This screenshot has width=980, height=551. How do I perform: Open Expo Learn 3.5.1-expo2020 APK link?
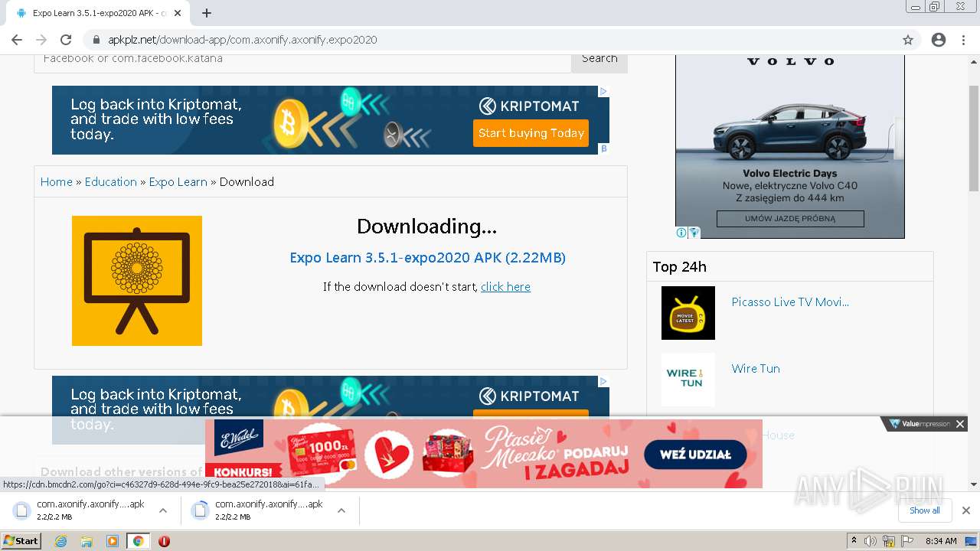click(427, 258)
